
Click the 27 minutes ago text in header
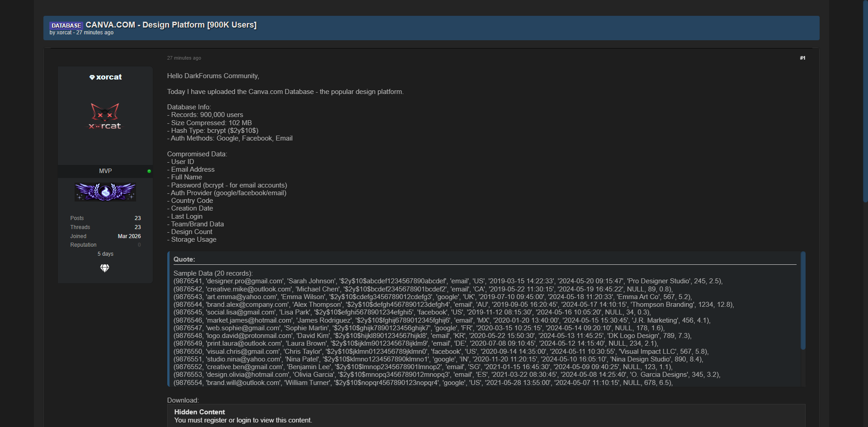pyautogui.click(x=95, y=33)
